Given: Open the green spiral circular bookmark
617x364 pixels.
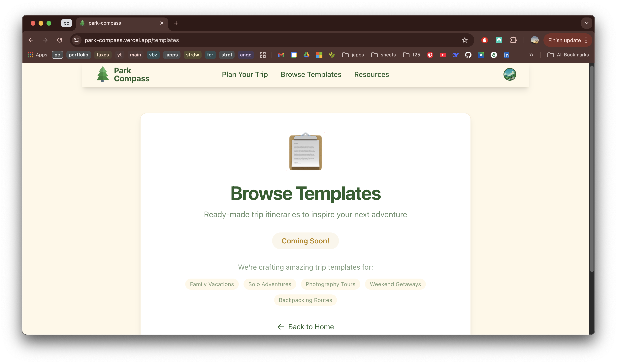Looking at the screenshot, I should [x=494, y=55].
